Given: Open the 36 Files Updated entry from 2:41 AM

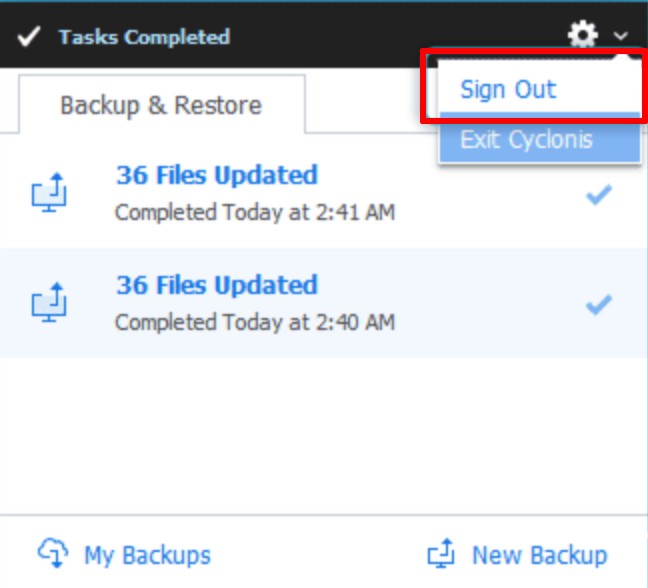Looking at the screenshot, I should 217,175.
